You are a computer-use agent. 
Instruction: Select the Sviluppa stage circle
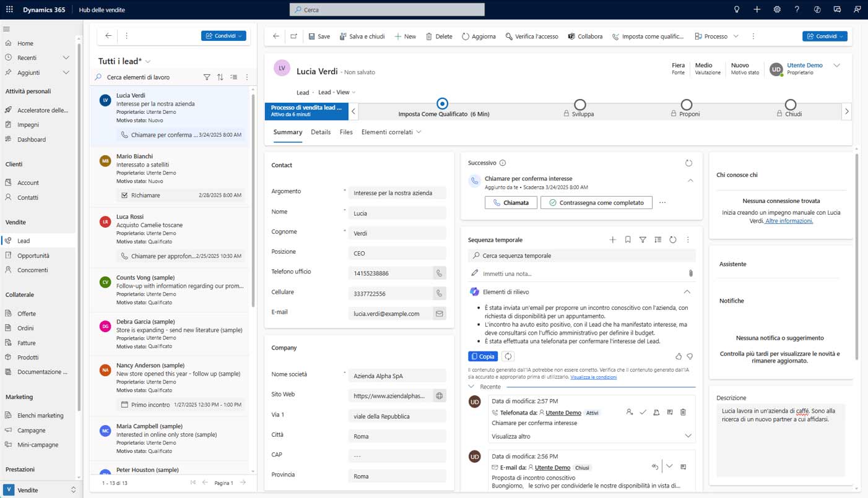[579, 105]
